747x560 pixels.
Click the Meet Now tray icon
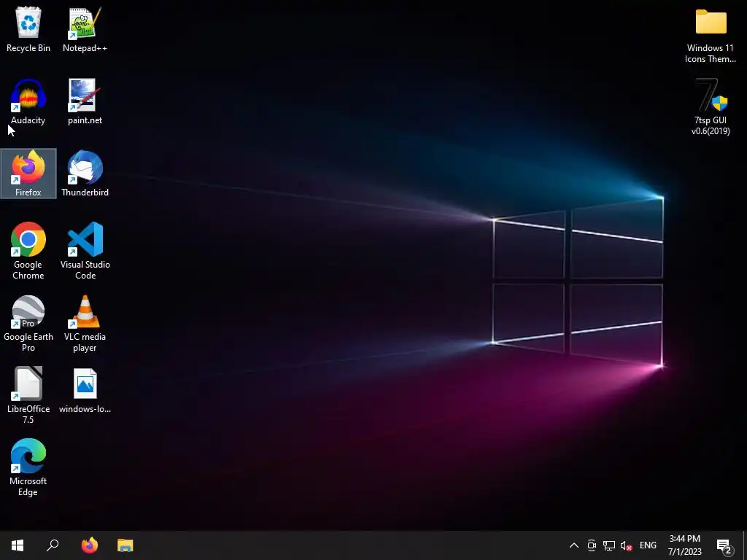point(592,545)
